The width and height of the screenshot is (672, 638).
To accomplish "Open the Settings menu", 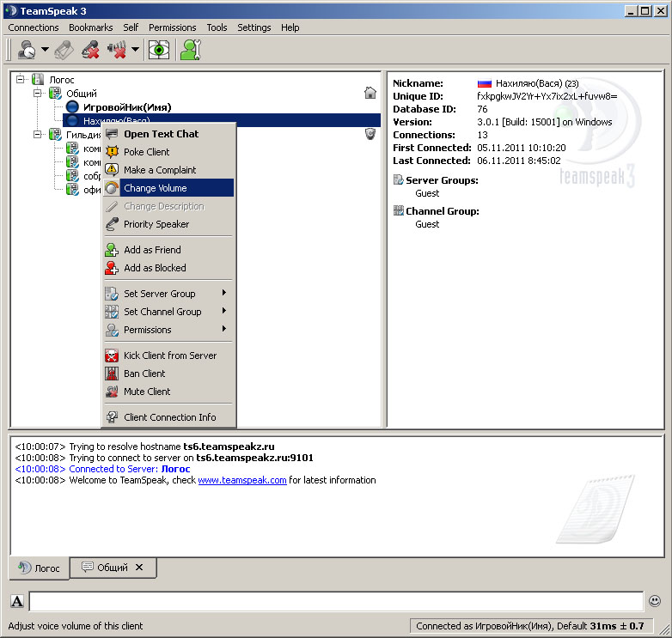I will [254, 27].
